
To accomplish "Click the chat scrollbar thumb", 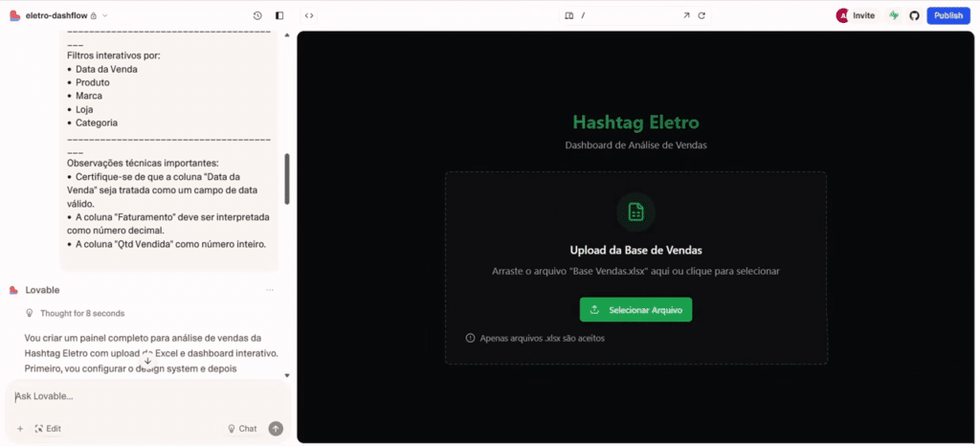I will tap(287, 179).
